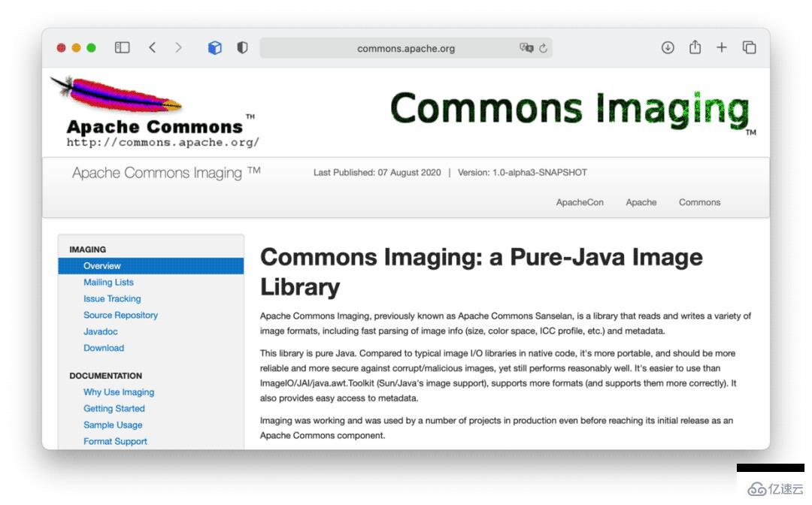The image size is (812, 505).
Task: Open the Format Support page
Action: (115, 441)
